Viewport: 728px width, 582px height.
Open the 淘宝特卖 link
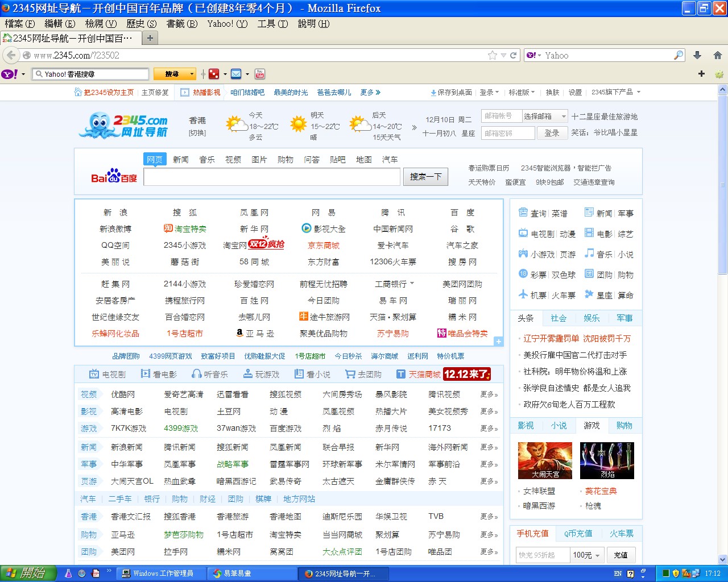click(190, 228)
